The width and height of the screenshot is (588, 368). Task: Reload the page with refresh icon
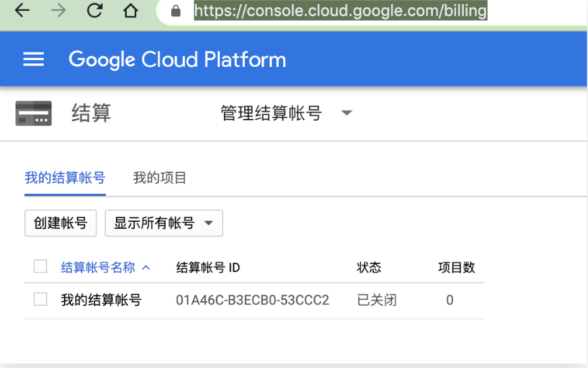pos(95,11)
